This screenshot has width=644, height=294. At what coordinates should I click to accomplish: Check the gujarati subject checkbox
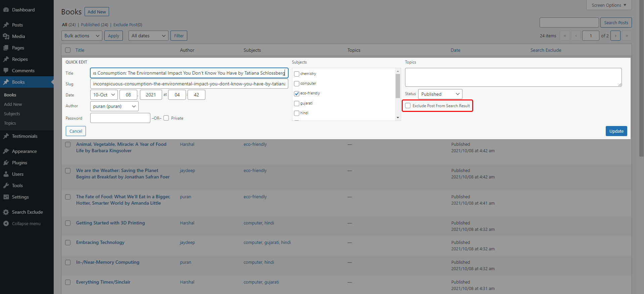pyautogui.click(x=297, y=103)
